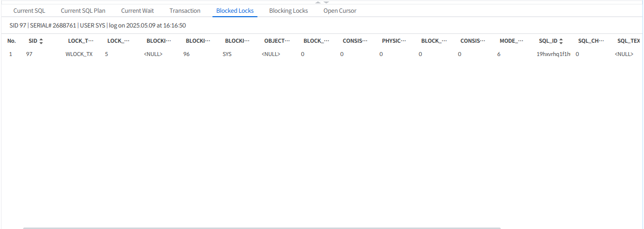The image size is (644, 229).
Task: Click the blocking session value 96
Action: click(186, 54)
